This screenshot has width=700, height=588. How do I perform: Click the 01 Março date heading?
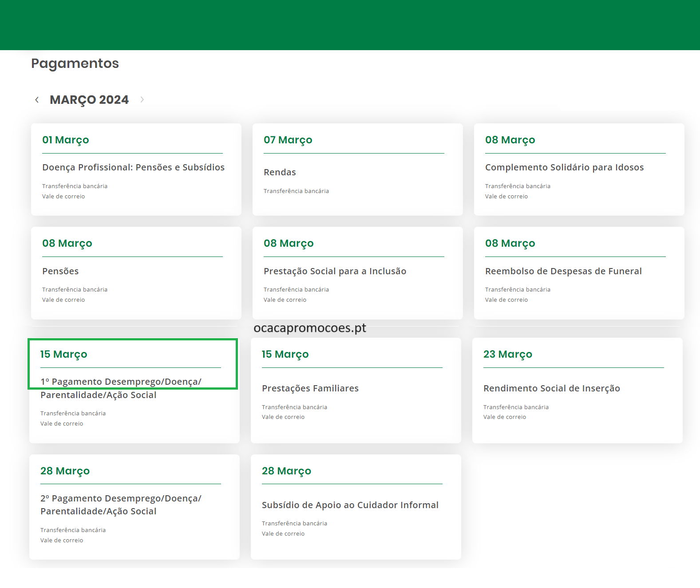[x=66, y=140]
